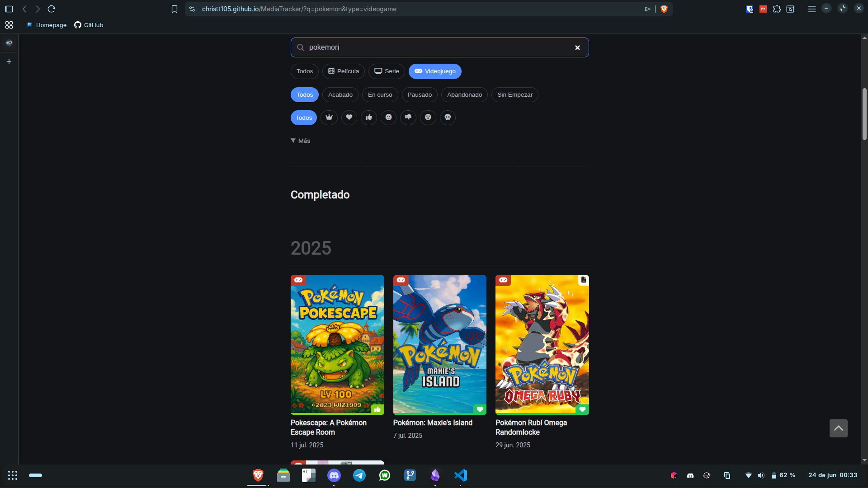Click the search magnifier icon
This screenshot has height=488, width=868.
(300, 47)
